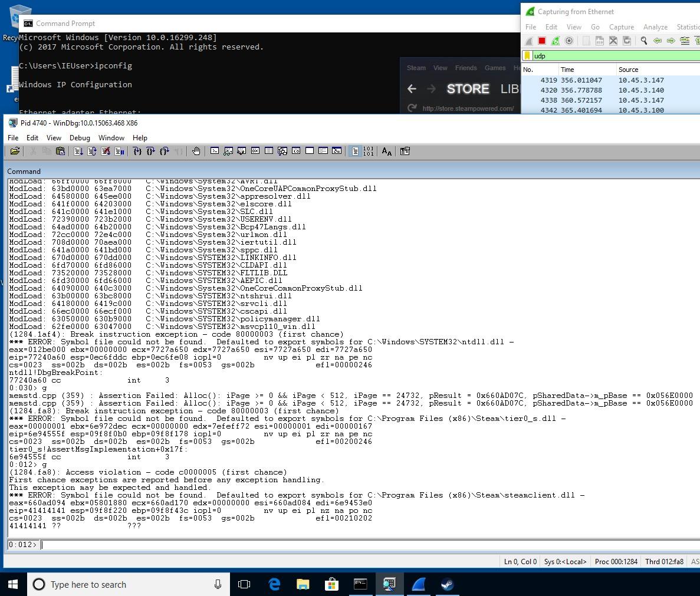This screenshot has height=596, width=700.
Task: Go back with left arrow in Wireshark
Action: pyautogui.click(x=657, y=41)
